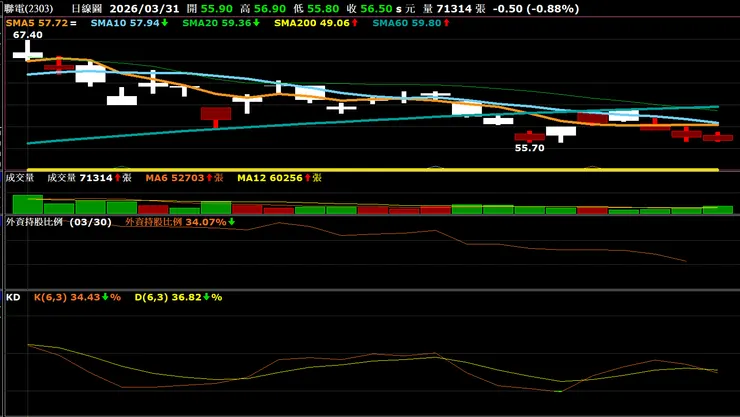Click the price change -0.50 (-0.88%)
740x417 pixels.
point(536,8)
